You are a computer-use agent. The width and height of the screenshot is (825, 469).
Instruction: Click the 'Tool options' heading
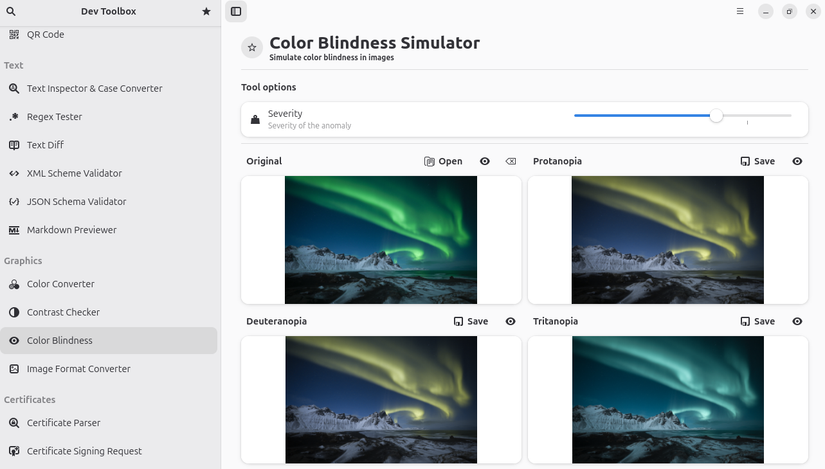click(268, 87)
